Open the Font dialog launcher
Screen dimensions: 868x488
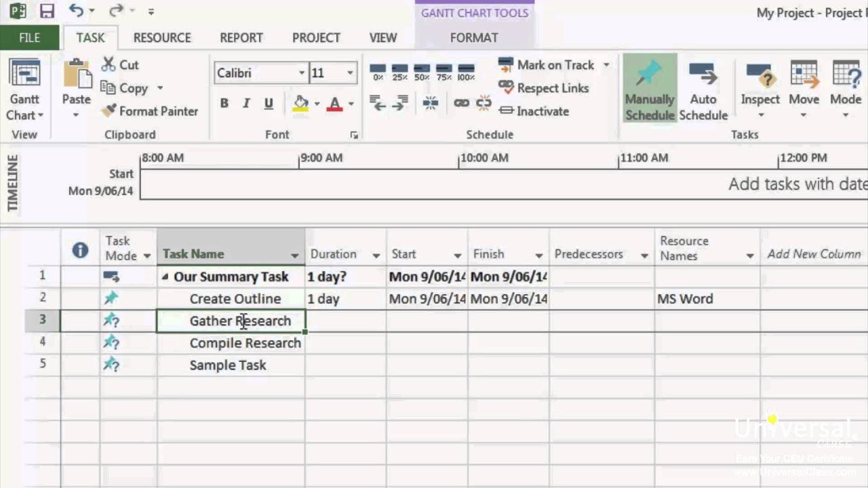[354, 136]
